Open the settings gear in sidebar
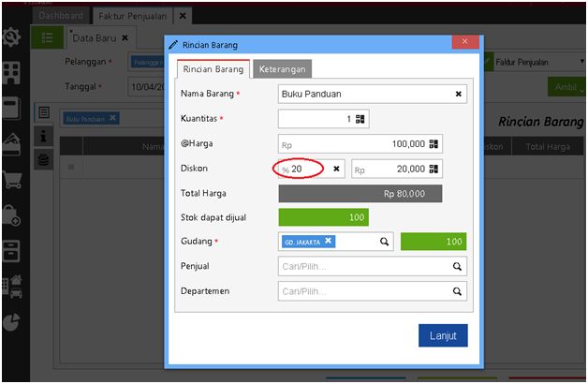The height and width of the screenshot is (384, 588). 11,37
